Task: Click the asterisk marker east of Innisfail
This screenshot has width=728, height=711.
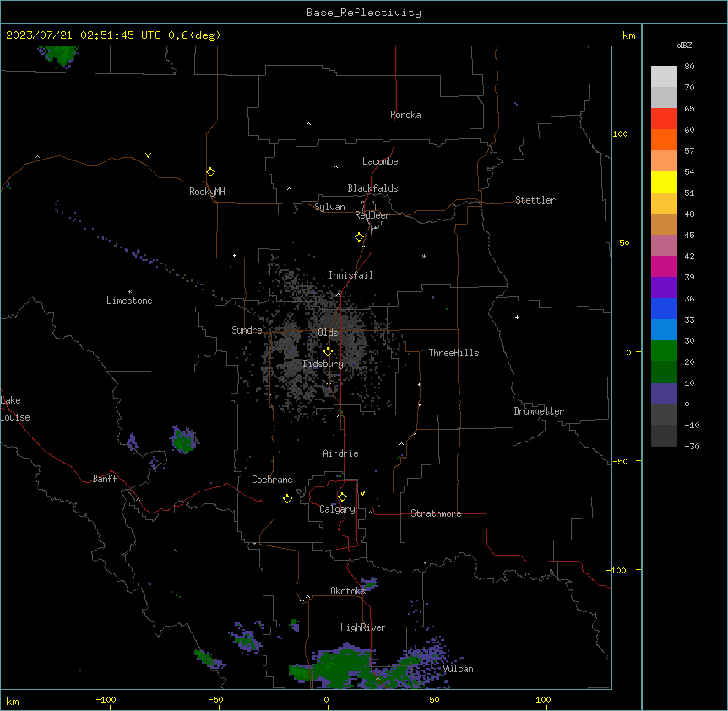Action: [424, 256]
